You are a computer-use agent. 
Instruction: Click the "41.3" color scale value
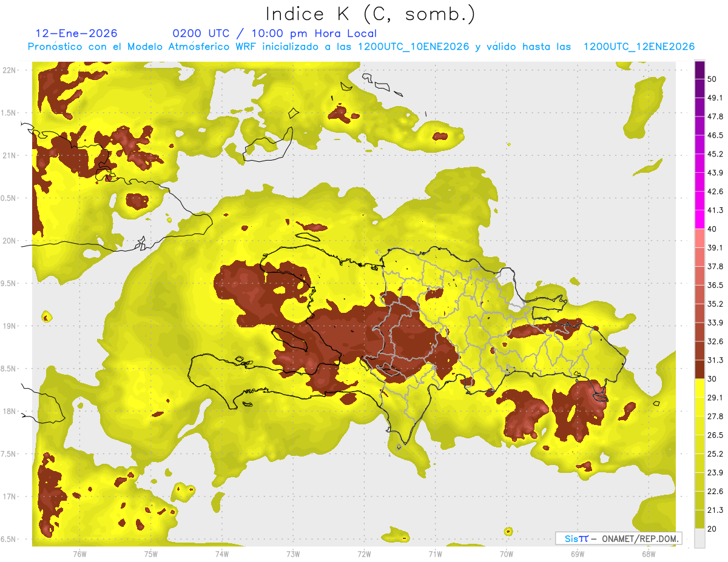tap(715, 210)
